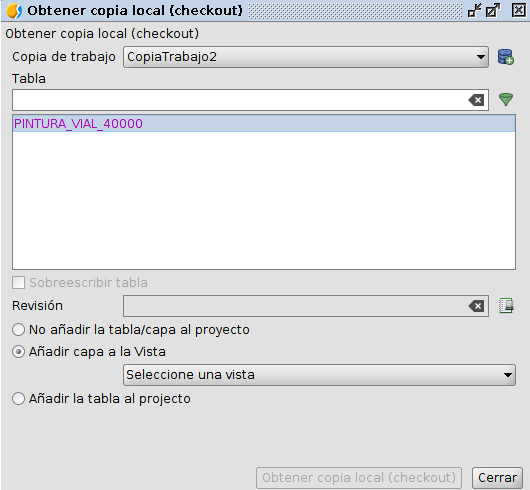This screenshot has height=490, width=530.
Task: Click the Cerrar button
Action: coord(497,478)
